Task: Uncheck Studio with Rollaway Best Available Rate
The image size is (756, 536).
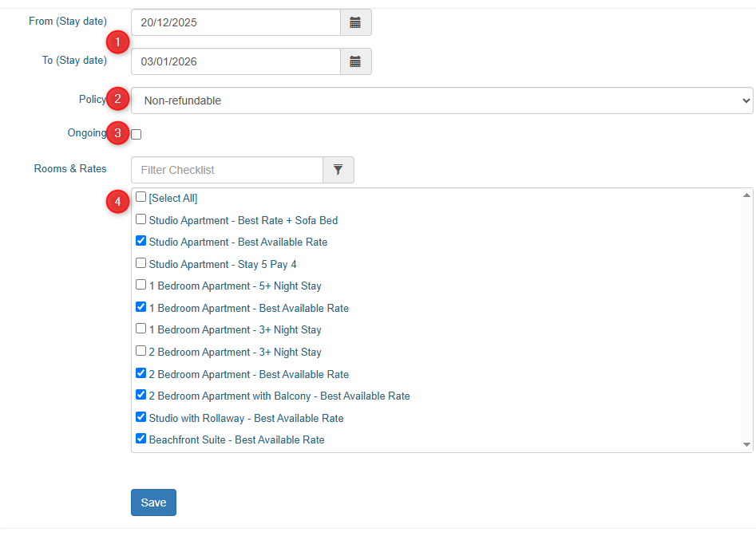Action: pos(141,416)
